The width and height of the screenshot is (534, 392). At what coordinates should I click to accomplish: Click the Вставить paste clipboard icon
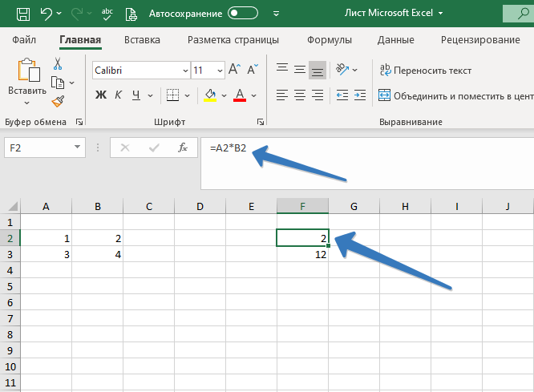(29, 71)
